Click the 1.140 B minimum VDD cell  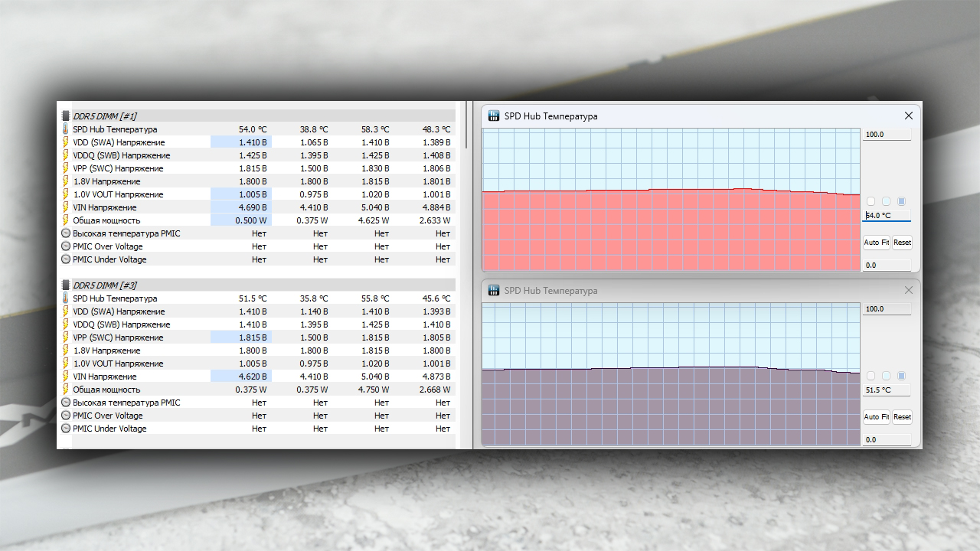315,311
